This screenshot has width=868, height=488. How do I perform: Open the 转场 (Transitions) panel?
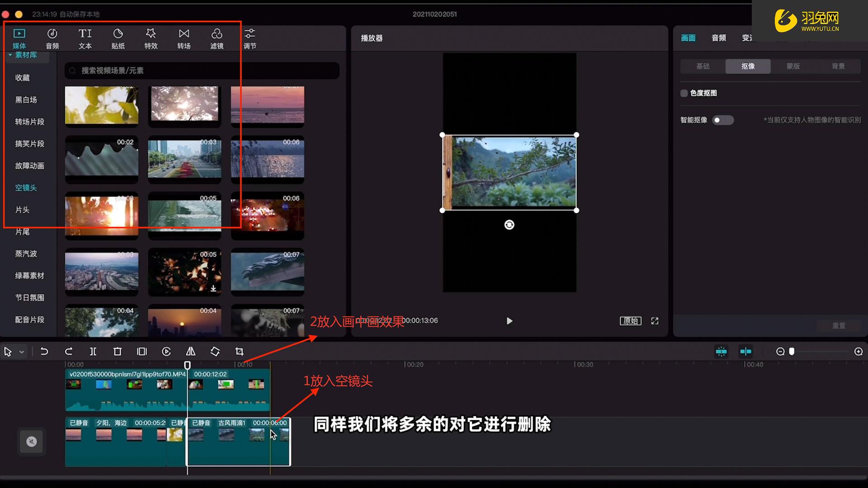(184, 38)
